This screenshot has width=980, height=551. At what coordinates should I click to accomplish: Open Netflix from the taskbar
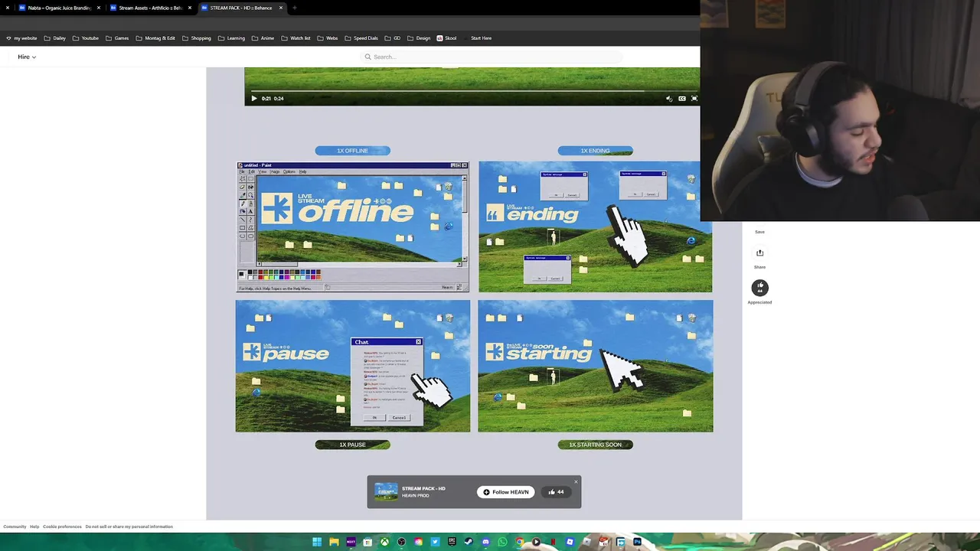click(x=553, y=542)
